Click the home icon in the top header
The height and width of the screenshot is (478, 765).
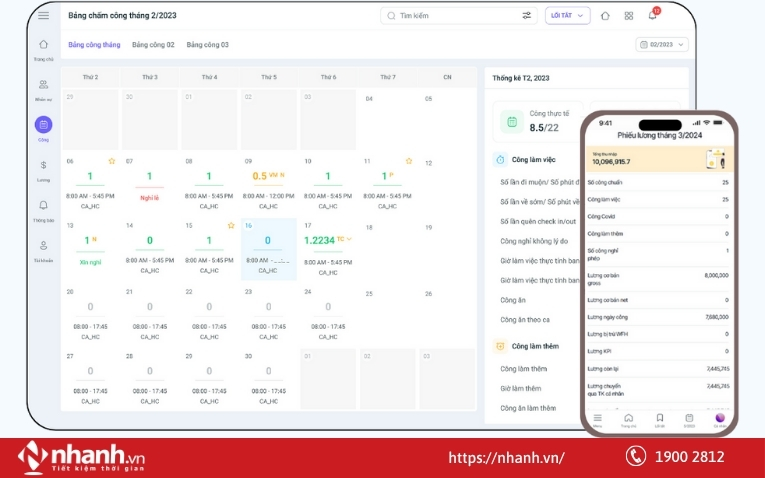point(605,15)
